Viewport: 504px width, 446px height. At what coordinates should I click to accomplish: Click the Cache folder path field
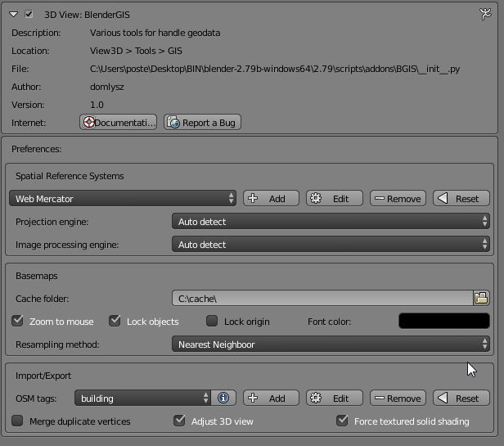pos(322,299)
